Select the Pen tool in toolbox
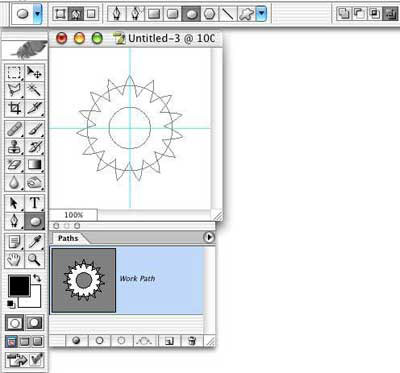The height and width of the screenshot is (373, 400). pos(14,221)
